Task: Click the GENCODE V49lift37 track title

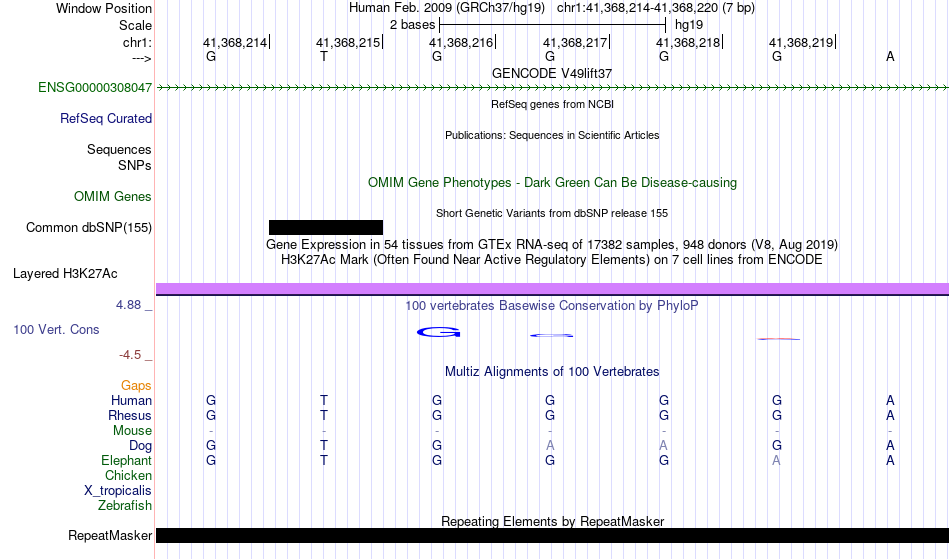Action: pyautogui.click(x=552, y=73)
